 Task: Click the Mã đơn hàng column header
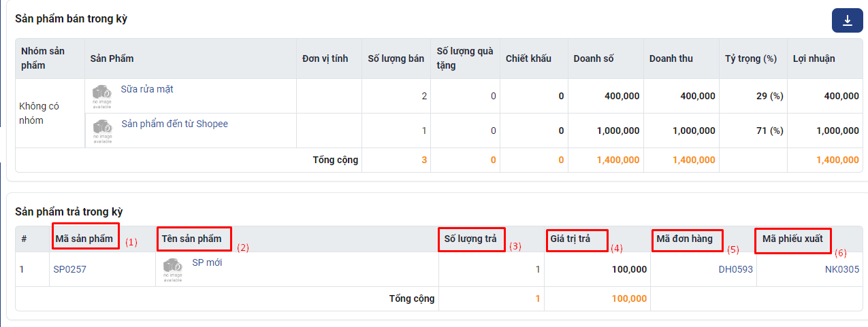pyautogui.click(x=684, y=239)
